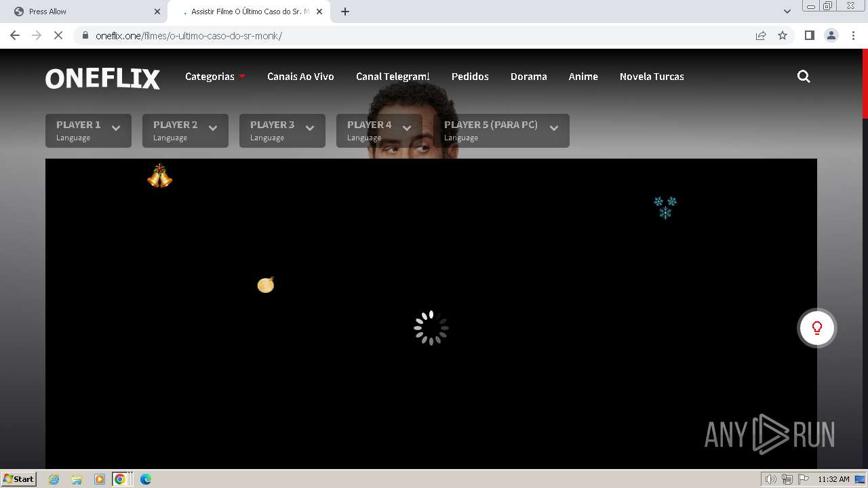The height and width of the screenshot is (488, 868).
Task: Close the Assistir Filme tab
Action: tap(319, 12)
